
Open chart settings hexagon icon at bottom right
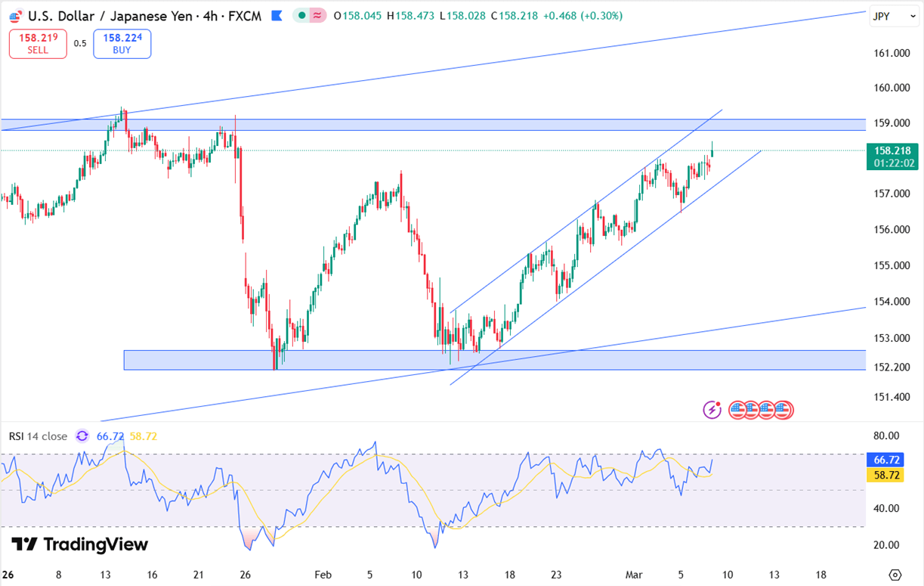point(895,575)
